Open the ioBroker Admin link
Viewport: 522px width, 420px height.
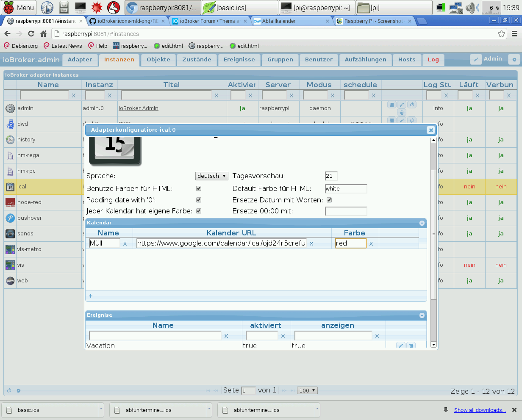[139, 108]
